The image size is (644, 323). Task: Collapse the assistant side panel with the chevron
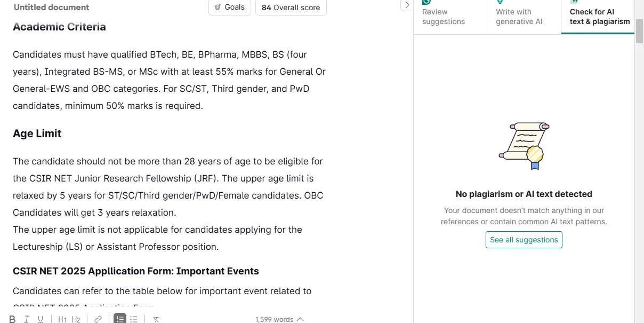pos(407,5)
